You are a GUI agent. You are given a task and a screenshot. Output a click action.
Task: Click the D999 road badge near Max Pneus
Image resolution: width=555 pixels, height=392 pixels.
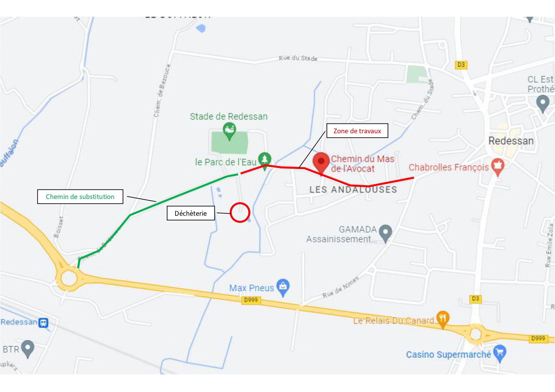pos(251,300)
